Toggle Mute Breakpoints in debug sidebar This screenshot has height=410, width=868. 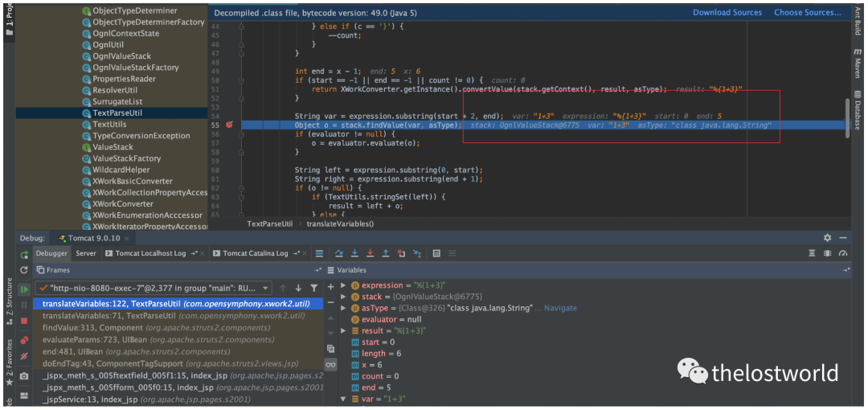pos(24,356)
